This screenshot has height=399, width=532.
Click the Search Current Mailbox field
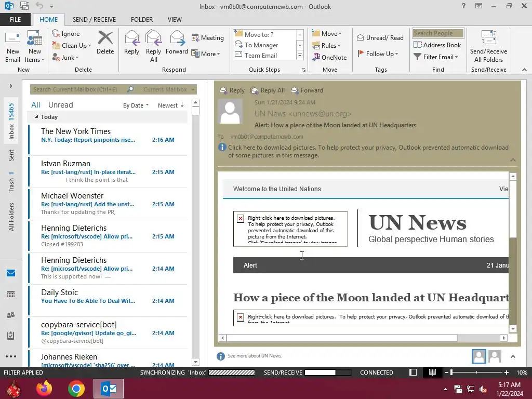78,89
